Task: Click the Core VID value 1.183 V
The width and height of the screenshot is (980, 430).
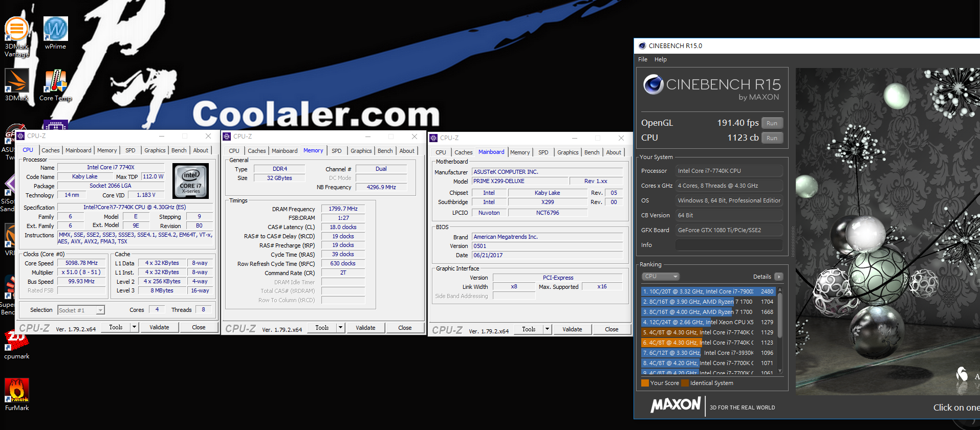Action: click(146, 195)
